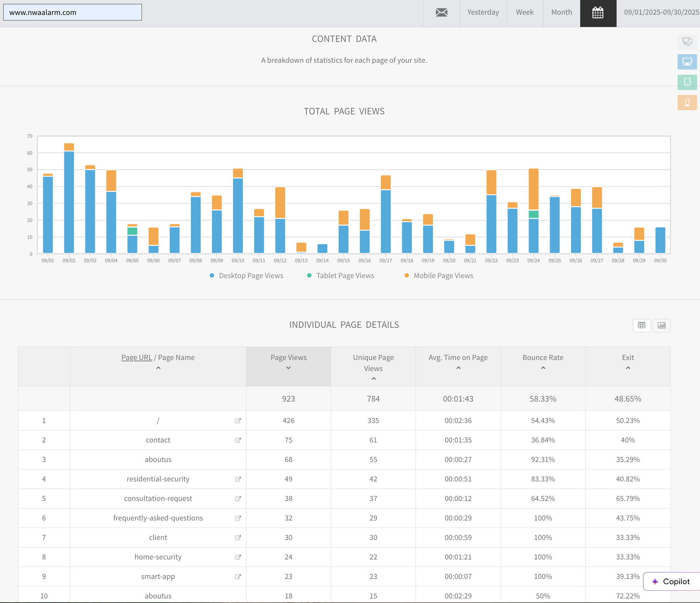Open contact page external link icon
This screenshot has height=603, width=700.
(238, 440)
